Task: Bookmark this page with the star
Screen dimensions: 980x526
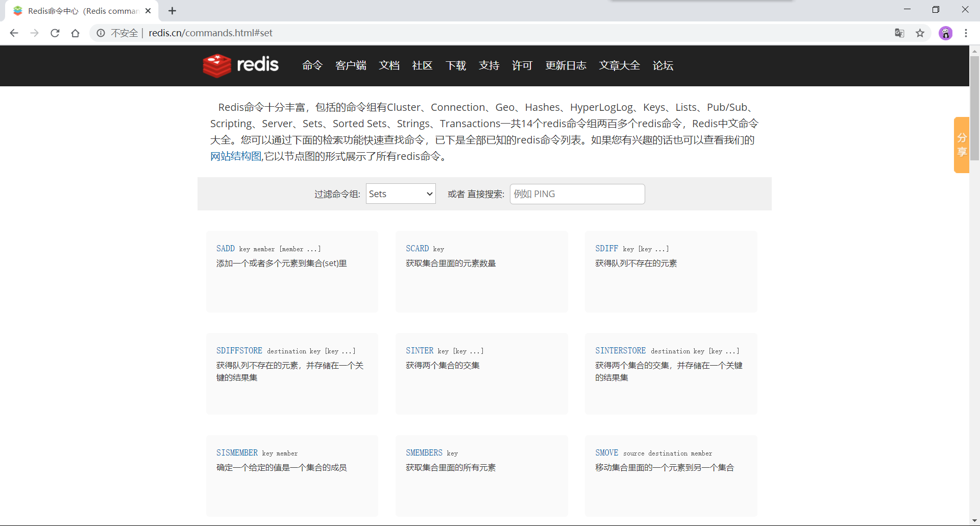Action: 920,33
